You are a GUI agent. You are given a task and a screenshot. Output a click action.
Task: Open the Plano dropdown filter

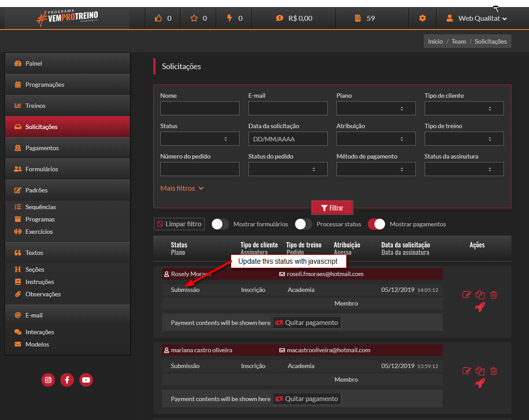(x=376, y=108)
